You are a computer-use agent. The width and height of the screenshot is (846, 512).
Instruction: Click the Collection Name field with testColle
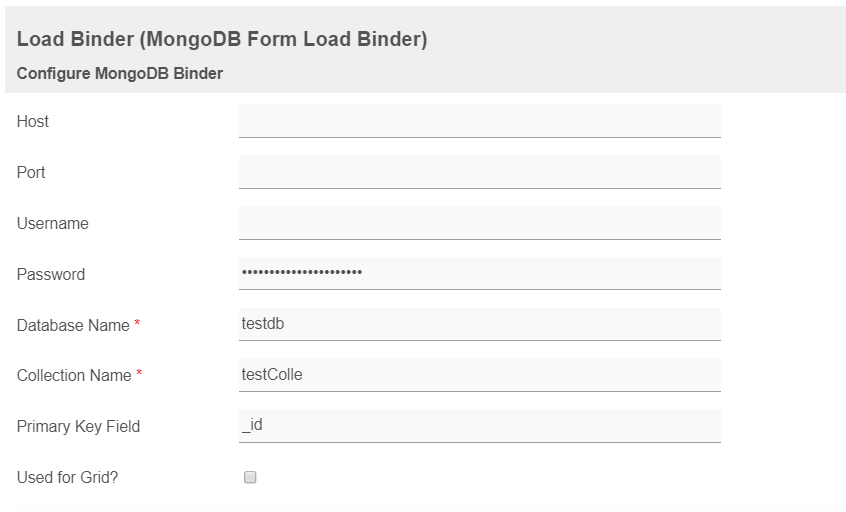[x=479, y=375]
